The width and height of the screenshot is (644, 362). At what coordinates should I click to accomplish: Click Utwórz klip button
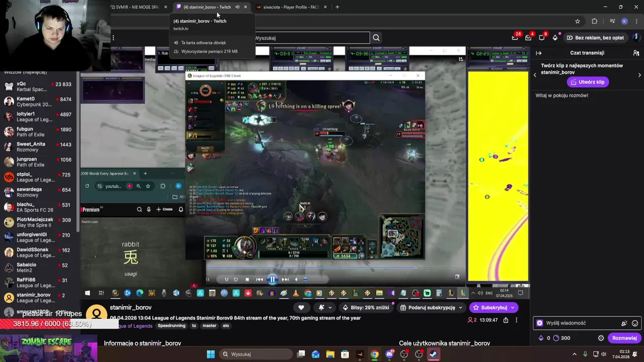pyautogui.click(x=588, y=82)
